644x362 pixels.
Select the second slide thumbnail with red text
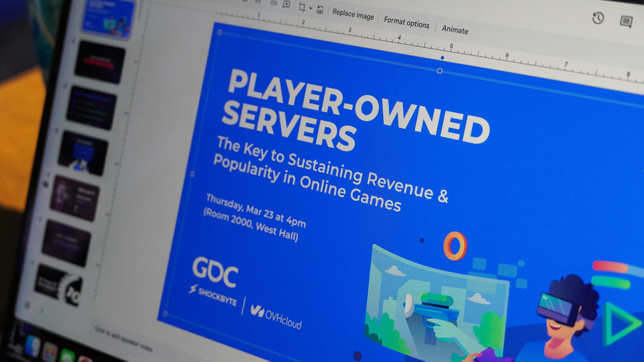(100, 62)
